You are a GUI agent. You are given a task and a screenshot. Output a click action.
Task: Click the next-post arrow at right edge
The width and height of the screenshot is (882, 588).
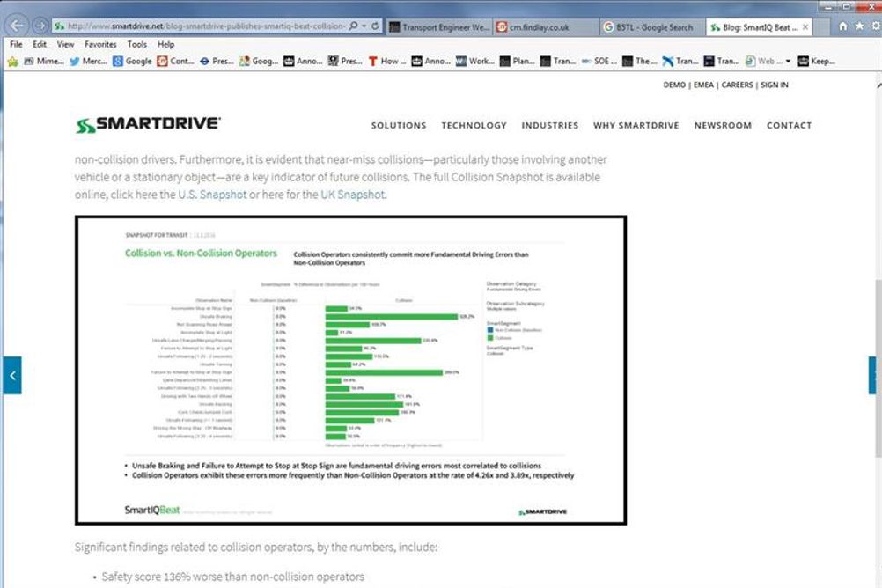(872, 375)
